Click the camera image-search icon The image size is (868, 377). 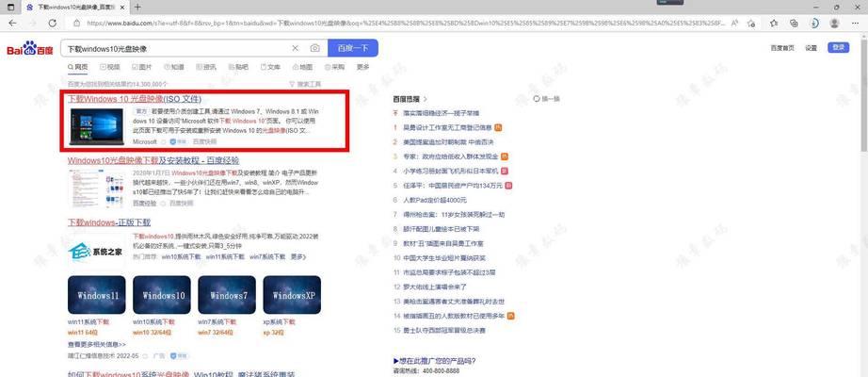coord(315,48)
